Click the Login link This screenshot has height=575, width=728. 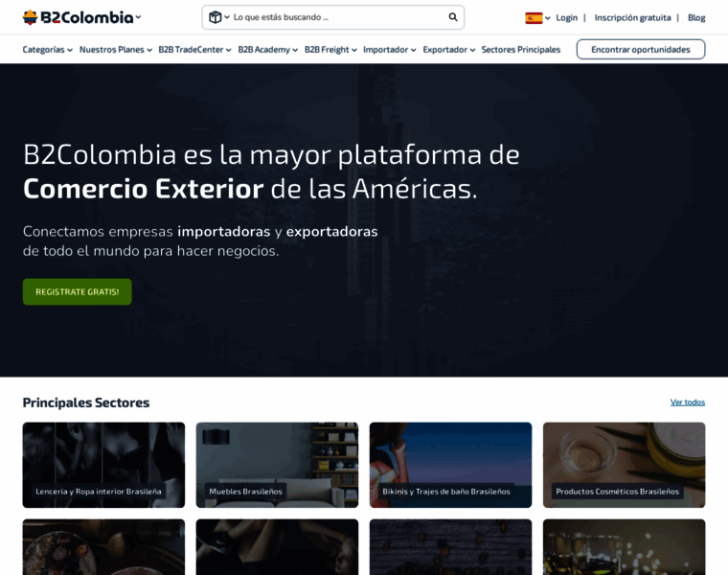pyautogui.click(x=566, y=17)
